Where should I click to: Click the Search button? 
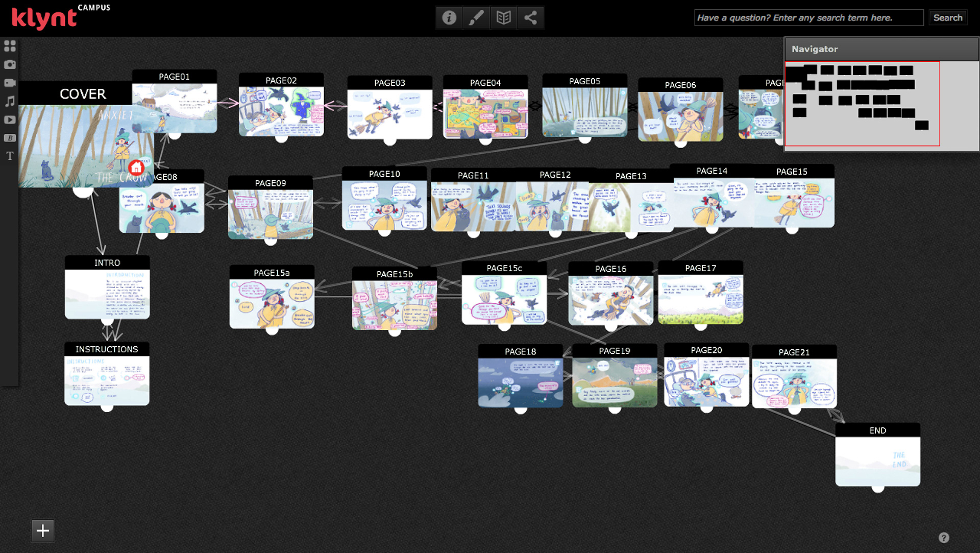948,17
